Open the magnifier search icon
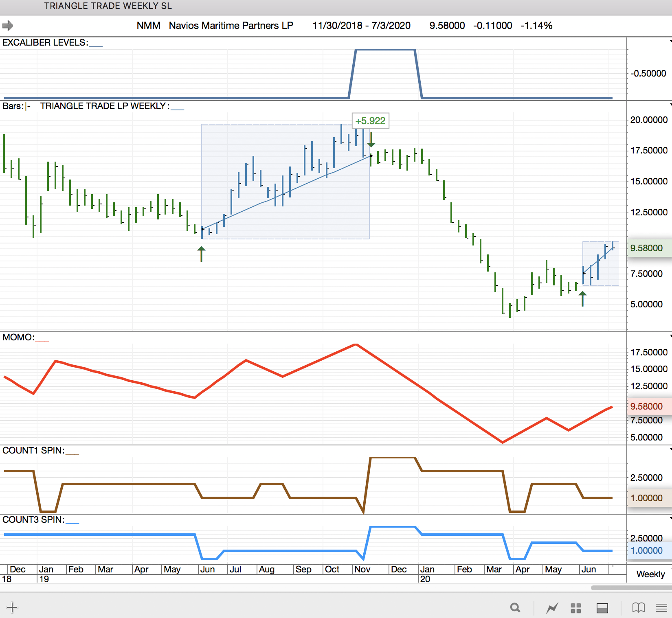This screenshot has height=618, width=672. 515,608
